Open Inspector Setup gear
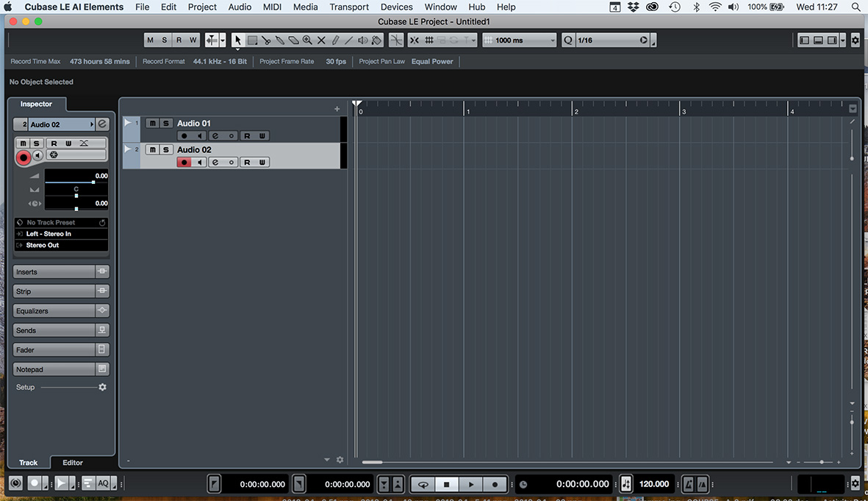The width and height of the screenshot is (868, 501). coord(102,388)
